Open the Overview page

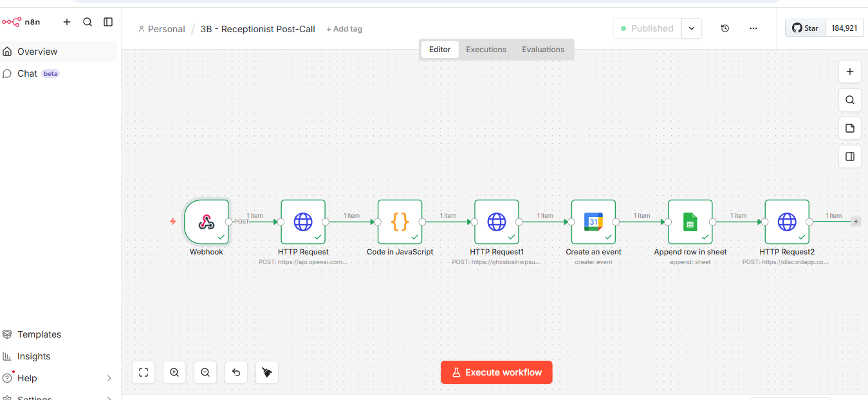(x=59, y=52)
